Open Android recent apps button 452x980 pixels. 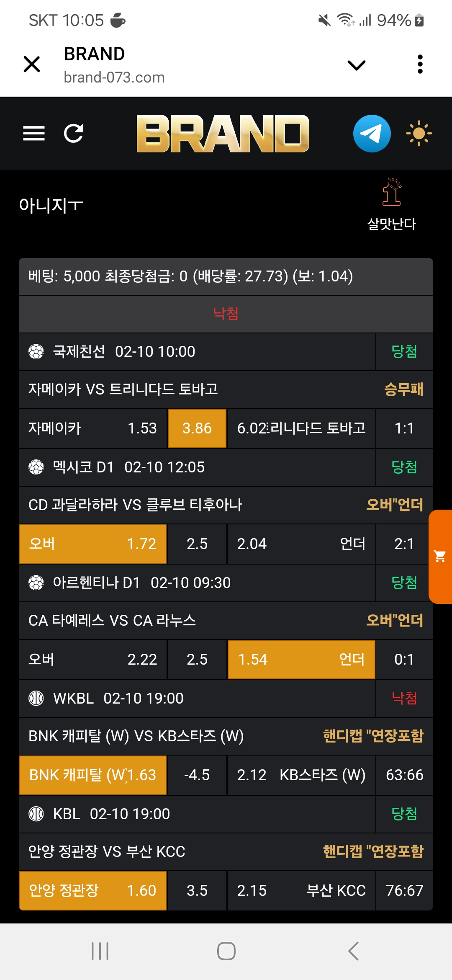[x=100, y=951]
